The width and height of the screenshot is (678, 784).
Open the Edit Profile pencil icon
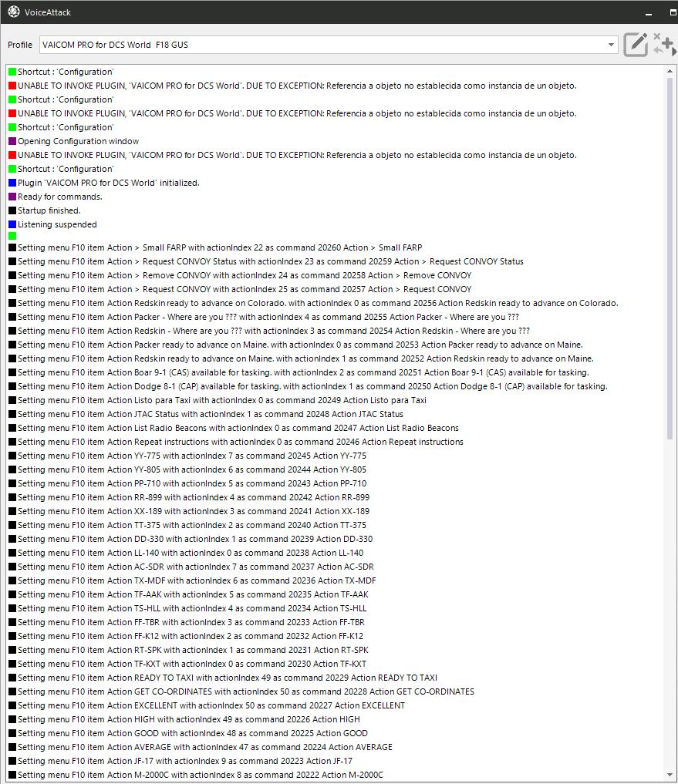pos(636,45)
